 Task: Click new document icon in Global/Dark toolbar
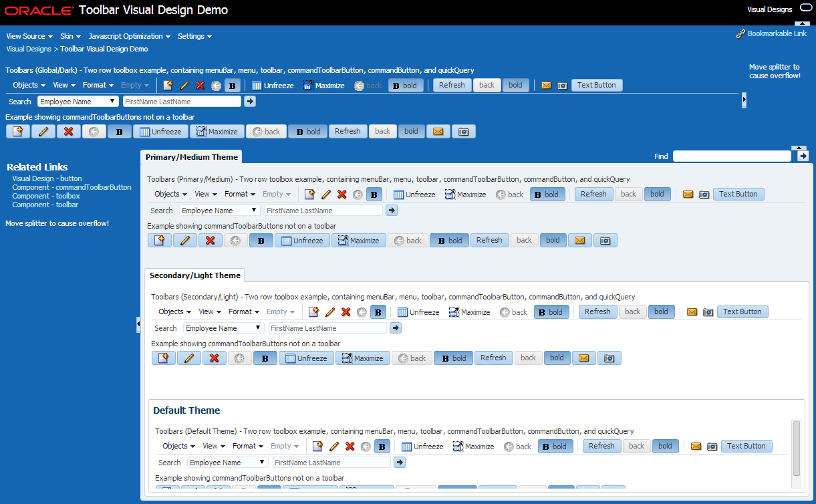pos(168,85)
